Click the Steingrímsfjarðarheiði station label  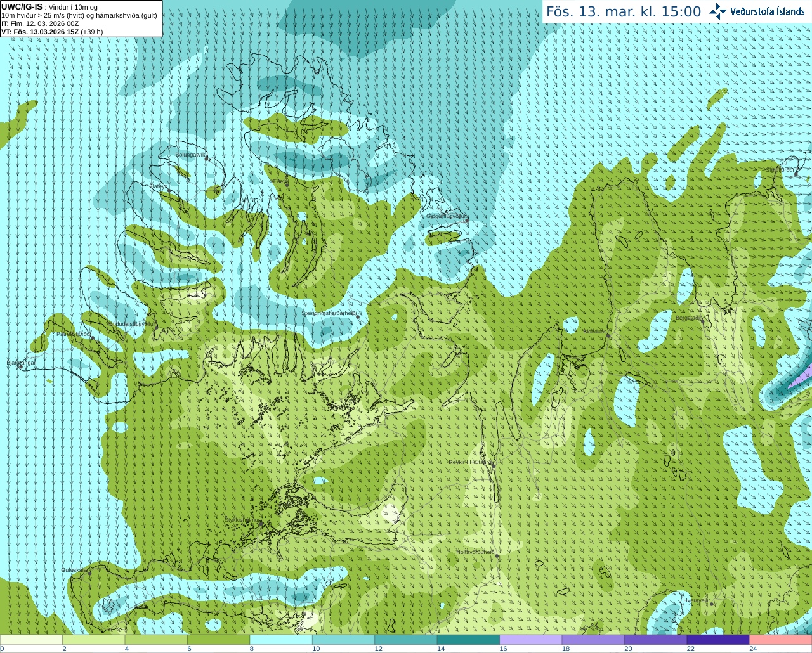328,313
